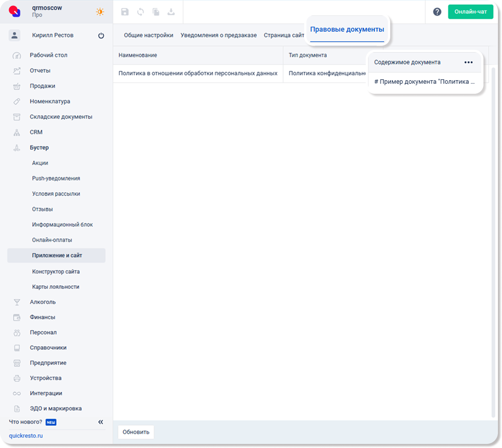Click the vertical scrollbar on the right
Image resolution: width=502 pixels, height=448 pixels.
[493, 240]
